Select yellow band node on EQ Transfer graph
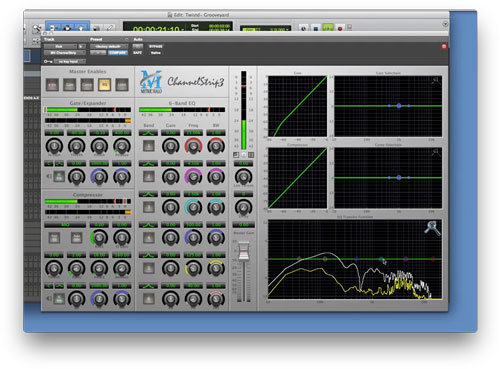The image size is (500, 369). click(x=325, y=259)
